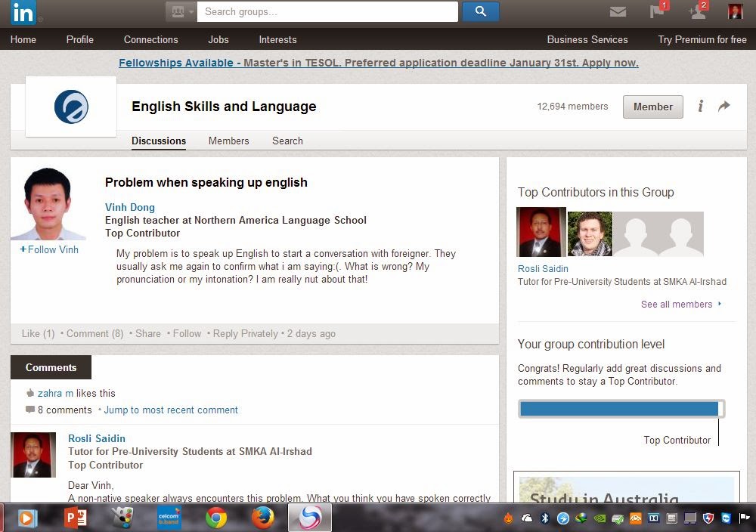756x532 pixels.
Task: Click the NVIDIA tray icon
Action: 600,518
